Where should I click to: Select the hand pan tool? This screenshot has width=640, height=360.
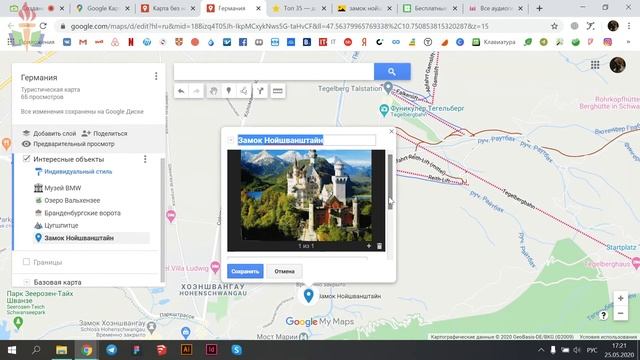click(213, 91)
